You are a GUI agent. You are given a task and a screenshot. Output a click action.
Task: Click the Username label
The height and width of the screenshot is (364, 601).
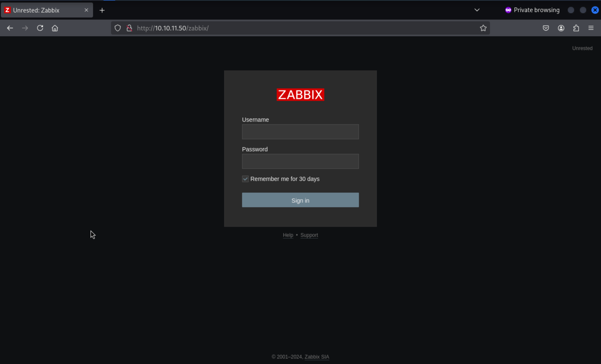tap(255, 120)
